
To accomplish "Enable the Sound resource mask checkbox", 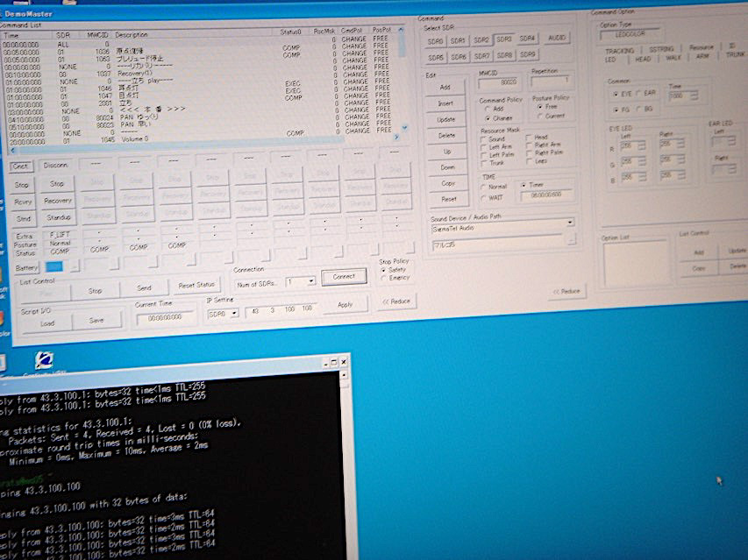I will pos(494,139).
